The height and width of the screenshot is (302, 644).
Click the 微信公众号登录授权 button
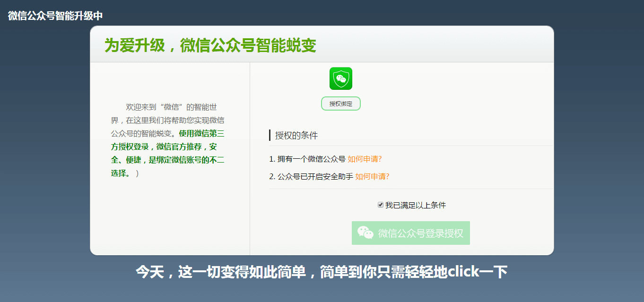tap(411, 233)
